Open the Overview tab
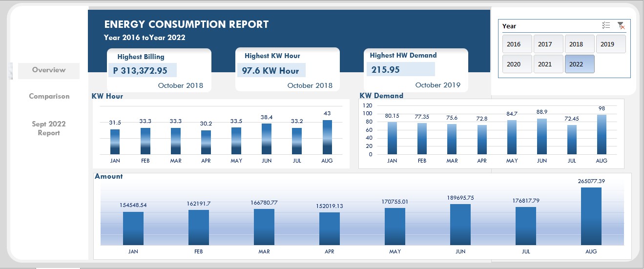This screenshot has width=644, height=269. point(49,70)
